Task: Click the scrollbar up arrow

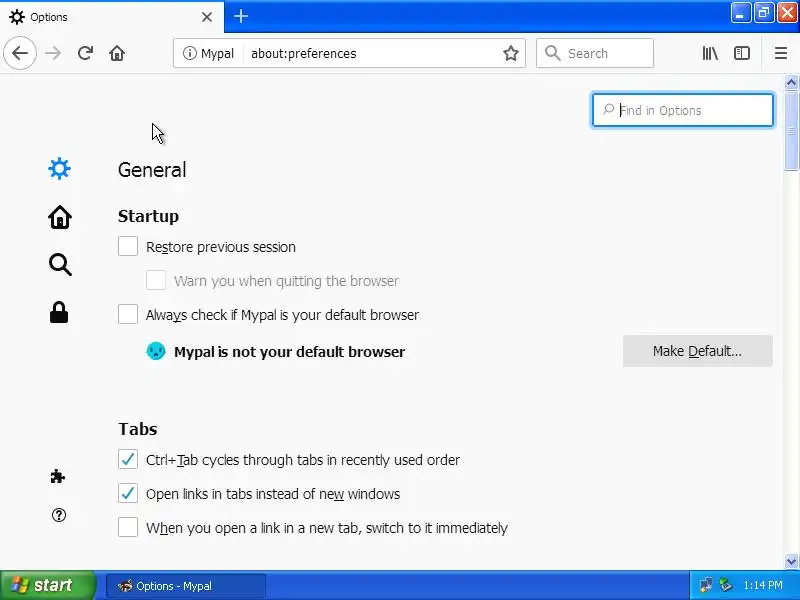Action: tap(791, 82)
